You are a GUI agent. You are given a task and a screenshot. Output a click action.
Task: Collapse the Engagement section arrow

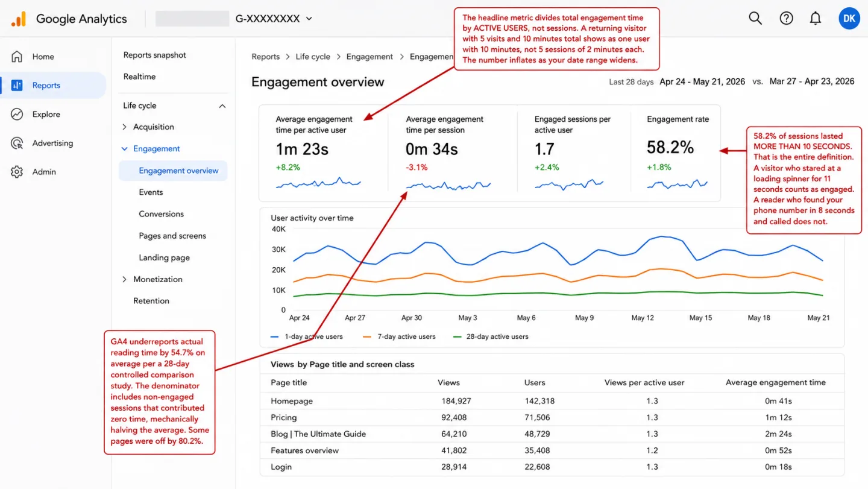click(x=125, y=149)
